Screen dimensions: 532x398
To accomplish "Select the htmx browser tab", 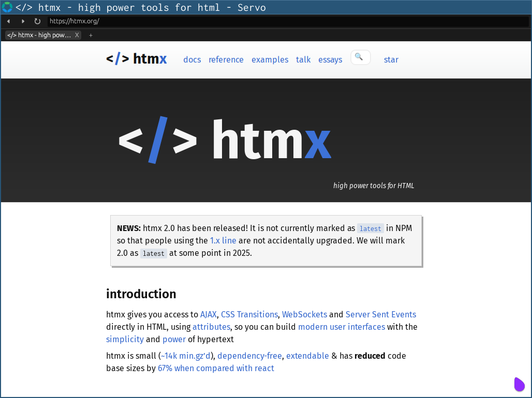I will tap(39, 35).
